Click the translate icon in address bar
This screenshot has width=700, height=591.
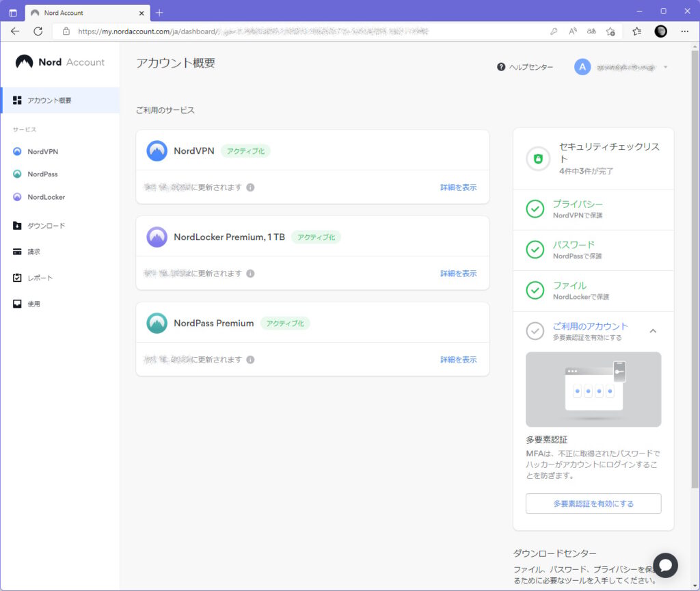tap(591, 31)
